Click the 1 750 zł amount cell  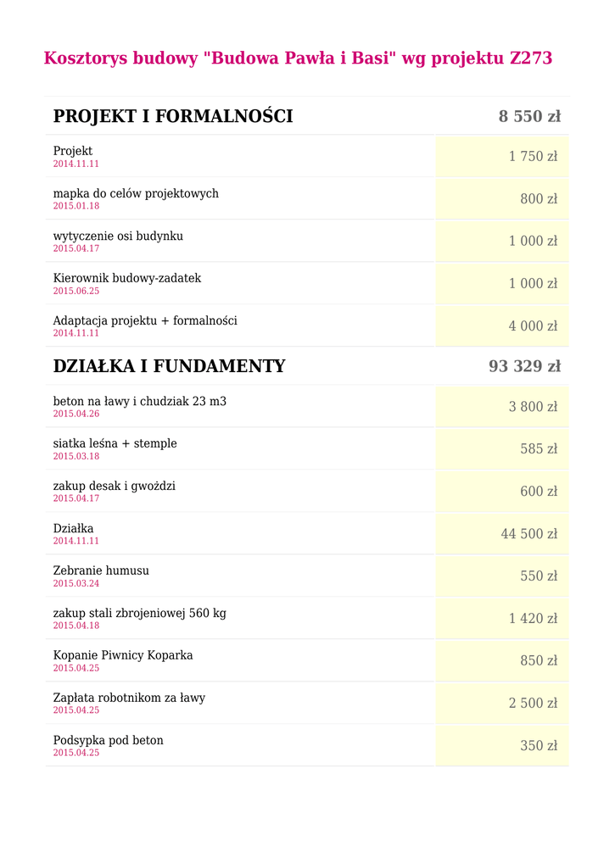click(x=533, y=157)
